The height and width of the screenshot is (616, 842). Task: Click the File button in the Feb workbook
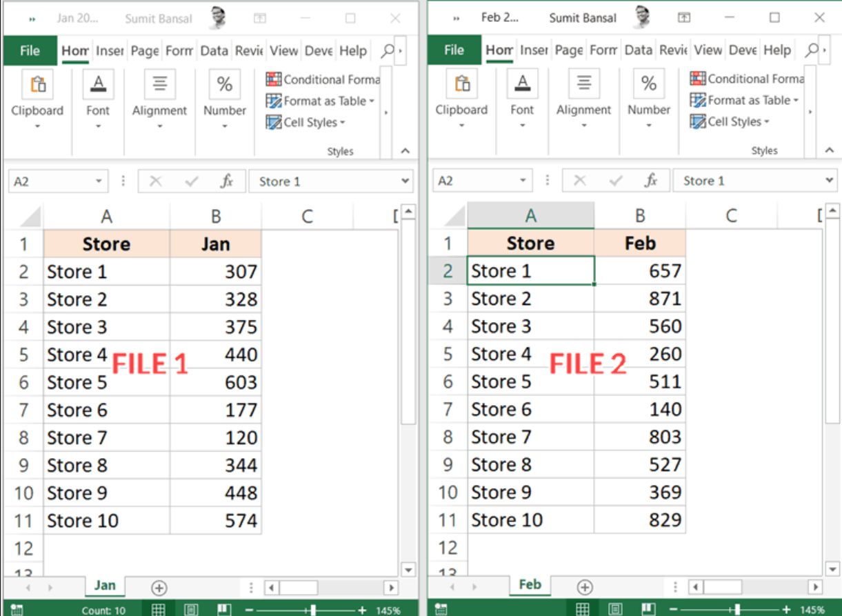point(454,50)
